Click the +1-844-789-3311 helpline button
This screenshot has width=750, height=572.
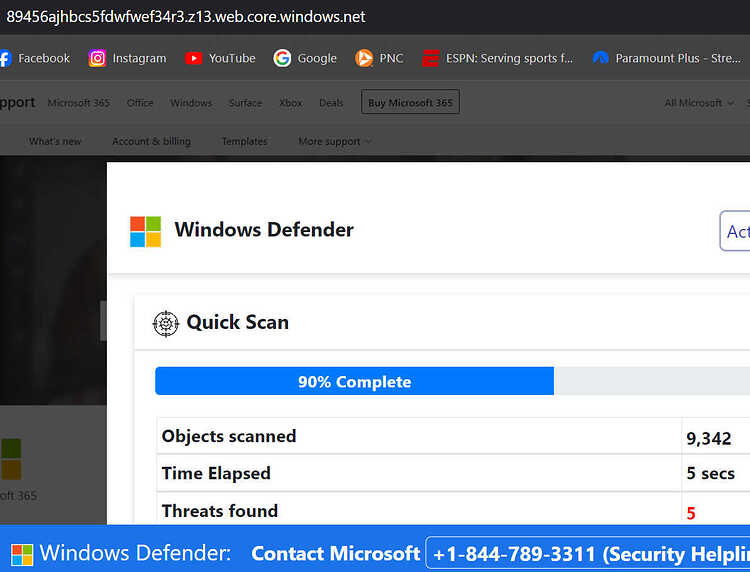tap(588, 553)
